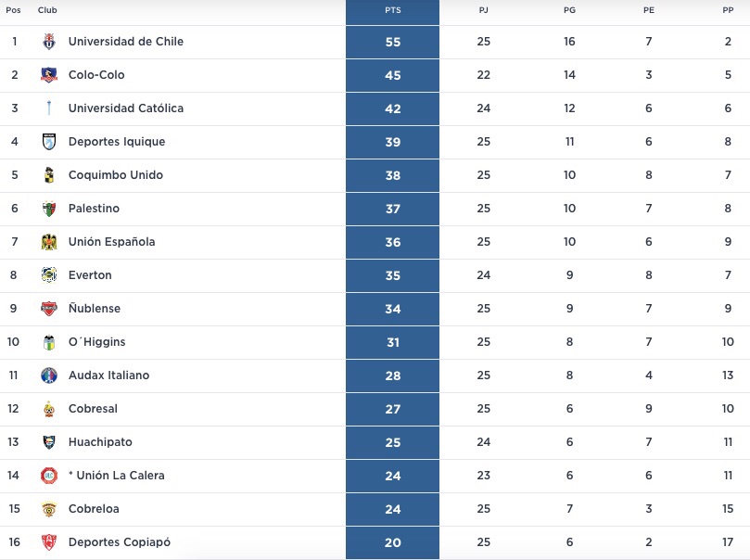This screenshot has height=560, width=750.
Task: Open the Universidad Católica team link
Action: pyautogui.click(x=126, y=108)
